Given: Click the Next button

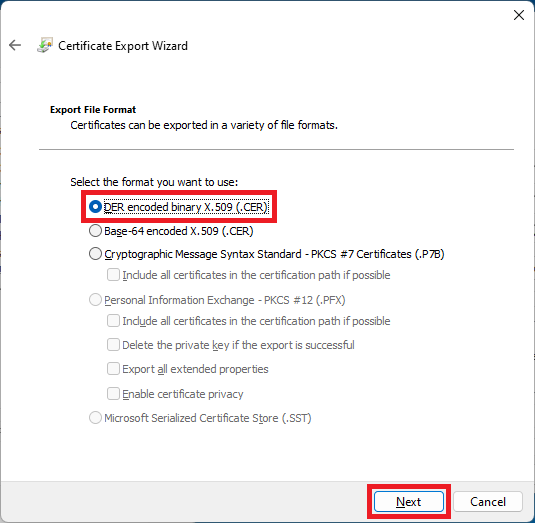Looking at the screenshot, I should pos(409,502).
